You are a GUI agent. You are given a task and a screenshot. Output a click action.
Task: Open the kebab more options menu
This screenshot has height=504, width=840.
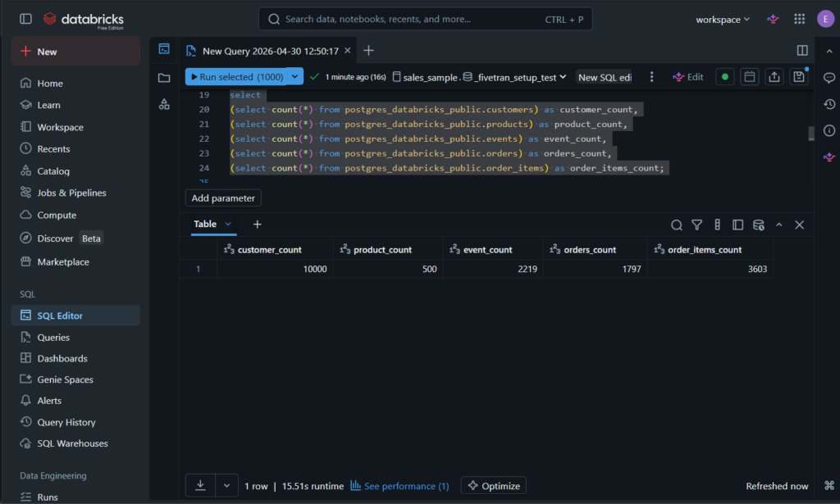click(x=651, y=77)
